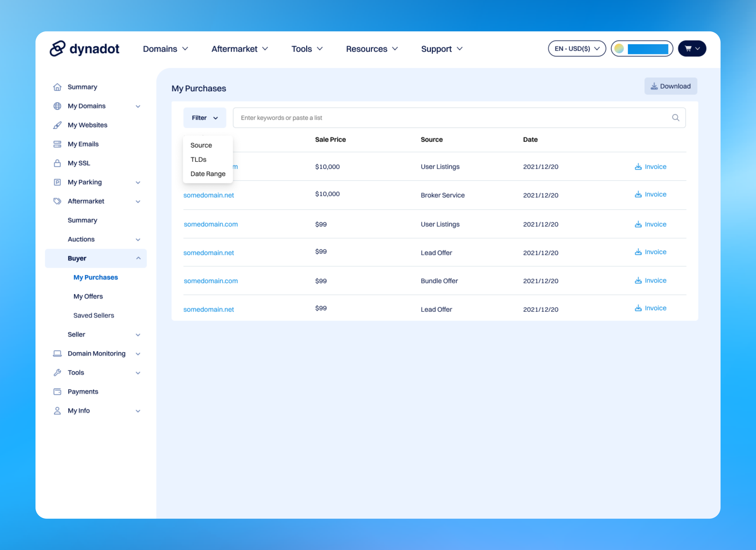Click Invoice for first $10,000 User Listings row
The width and height of the screenshot is (756, 550).
(x=650, y=166)
